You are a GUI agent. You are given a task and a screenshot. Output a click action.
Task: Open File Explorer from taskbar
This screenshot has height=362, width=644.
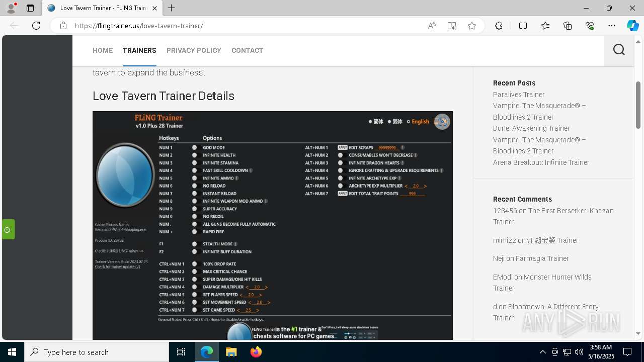click(x=231, y=352)
